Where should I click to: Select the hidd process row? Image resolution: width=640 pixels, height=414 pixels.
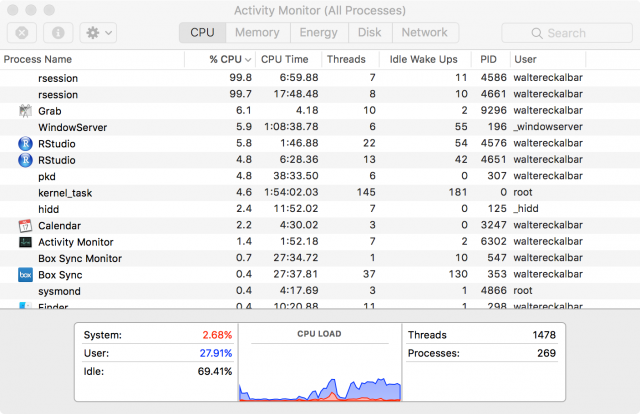(320, 209)
